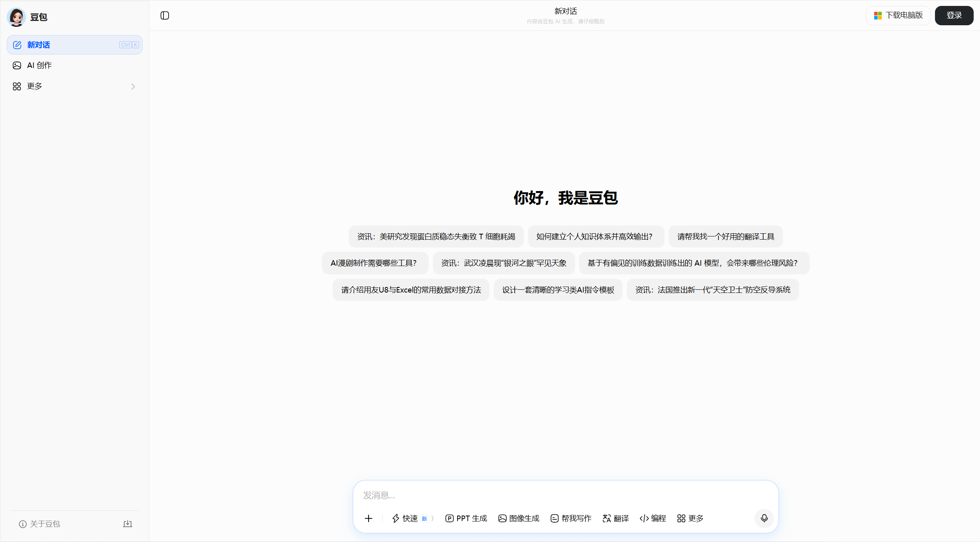Click the Doubao avatar logo
980x542 pixels.
tap(17, 17)
